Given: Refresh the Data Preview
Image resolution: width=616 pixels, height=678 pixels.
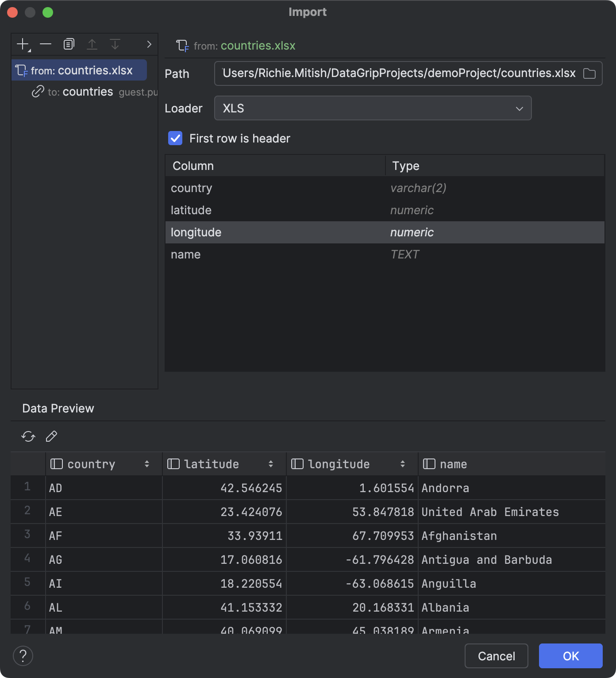Looking at the screenshot, I should pos(28,437).
